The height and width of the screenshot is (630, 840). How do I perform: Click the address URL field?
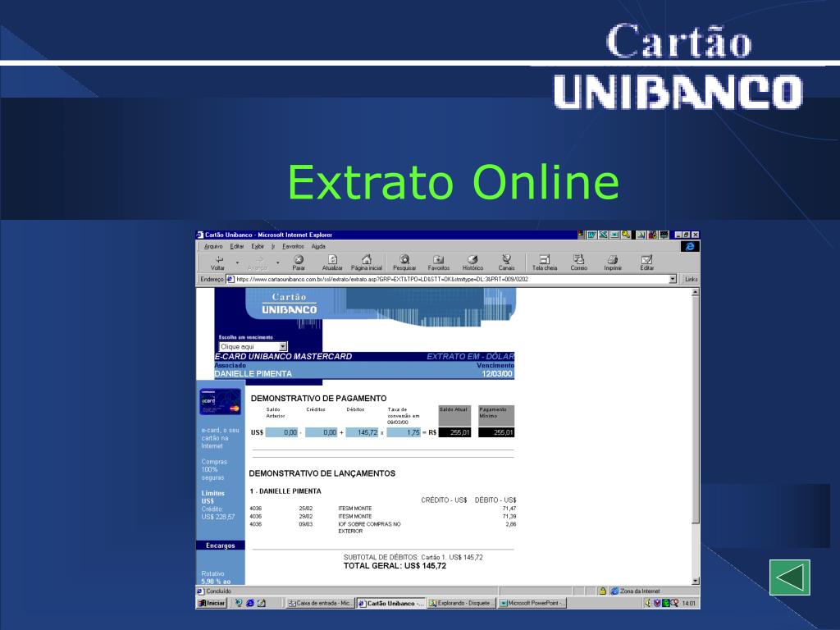pyautogui.click(x=452, y=279)
